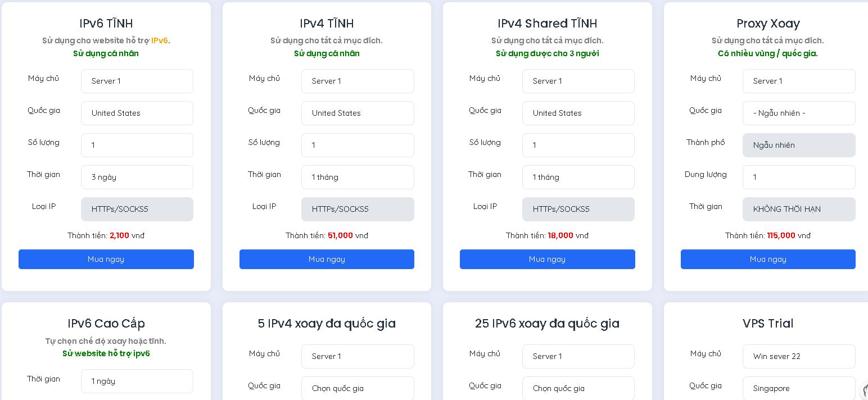Select Thời gian '1 tháng' in IPv4 TĨNH
Image resolution: width=868 pixels, height=400 pixels.
tap(358, 177)
